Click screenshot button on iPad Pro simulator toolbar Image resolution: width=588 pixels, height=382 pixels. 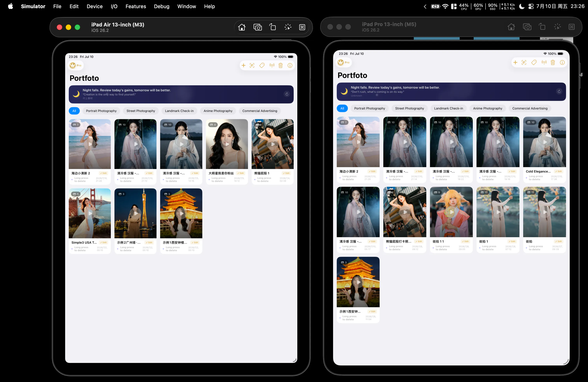click(x=527, y=27)
